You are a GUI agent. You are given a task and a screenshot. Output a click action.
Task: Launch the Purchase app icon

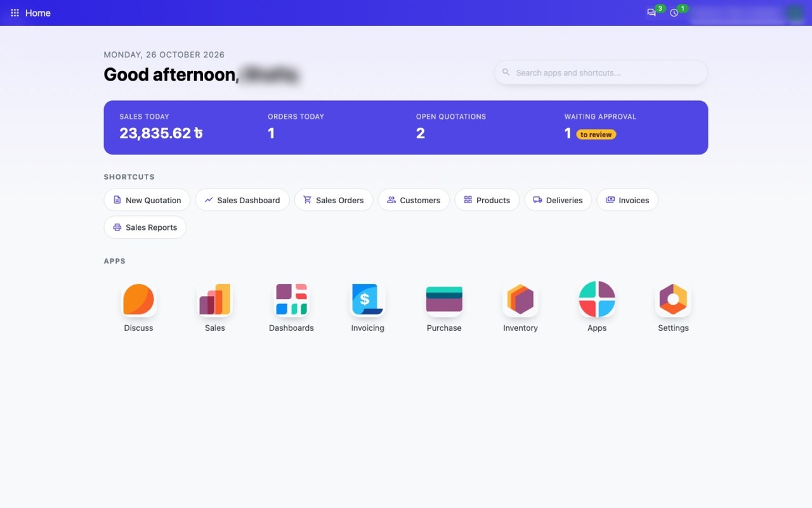(444, 299)
